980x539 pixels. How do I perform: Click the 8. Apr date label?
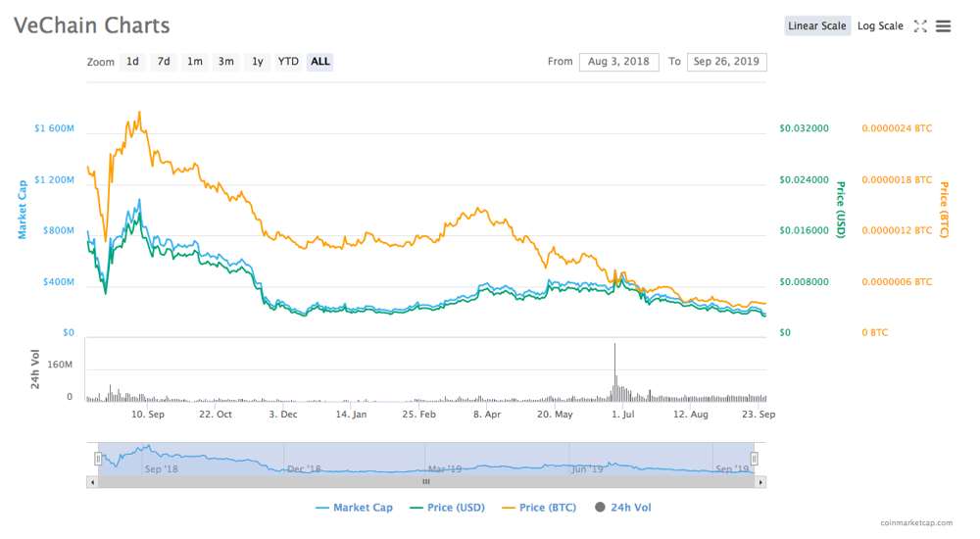tap(487, 414)
